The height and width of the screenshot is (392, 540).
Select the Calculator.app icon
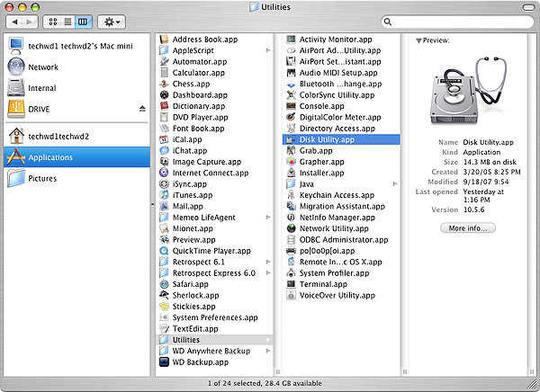[x=164, y=73]
